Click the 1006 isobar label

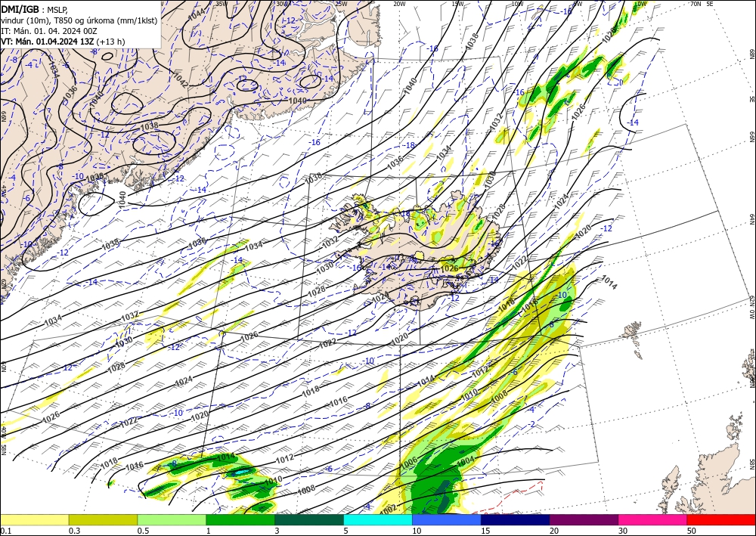point(409,462)
